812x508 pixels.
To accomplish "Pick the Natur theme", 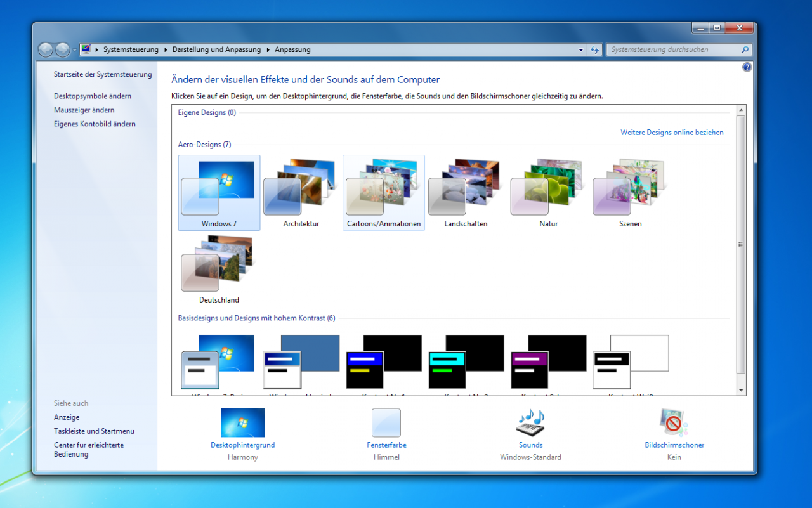I will pos(549,193).
